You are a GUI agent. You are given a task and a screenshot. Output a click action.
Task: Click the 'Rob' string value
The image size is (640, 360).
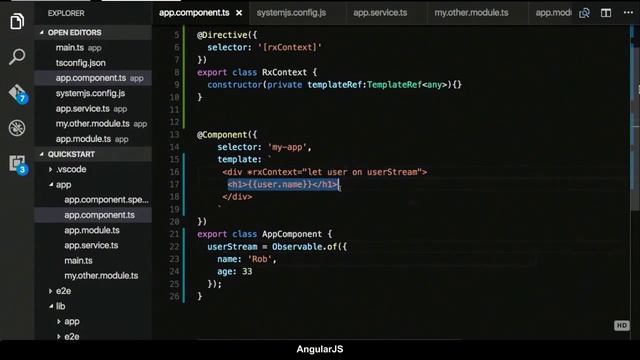pos(260,259)
